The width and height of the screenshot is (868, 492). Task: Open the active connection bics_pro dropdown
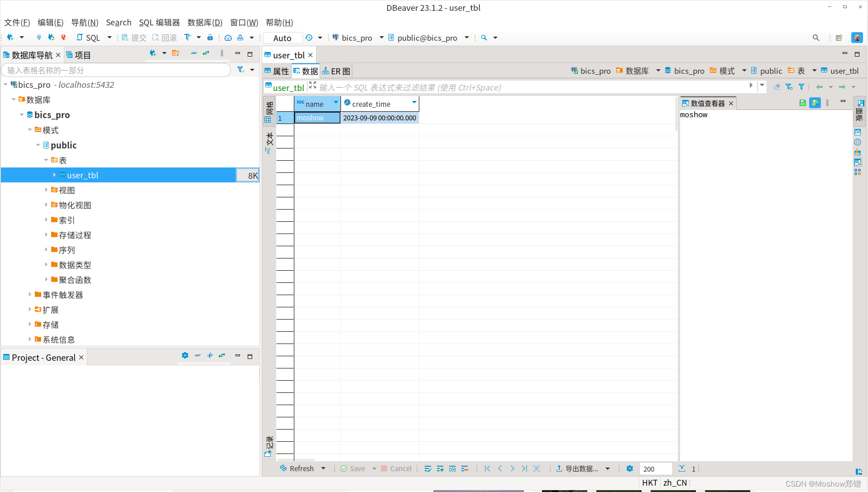pos(381,38)
